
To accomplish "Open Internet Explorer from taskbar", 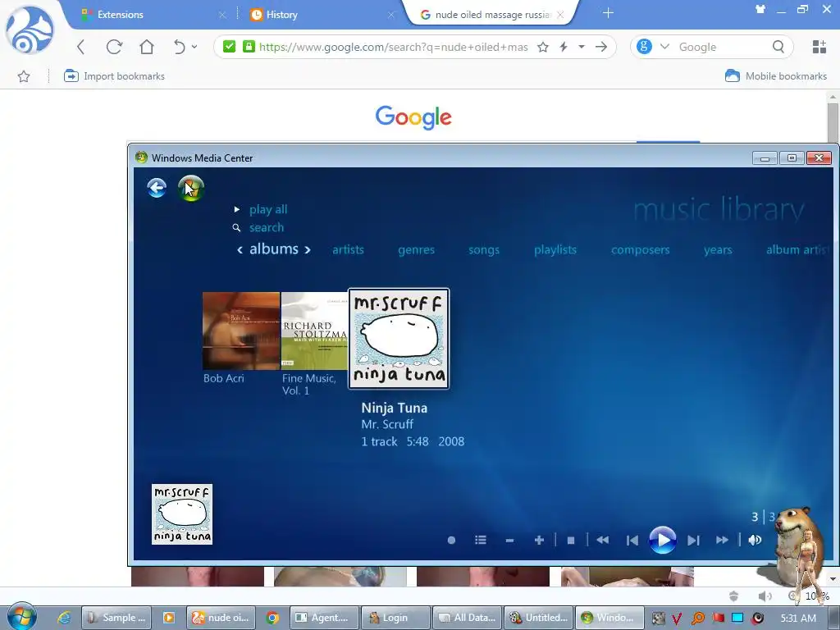I will (x=64, y=618).
